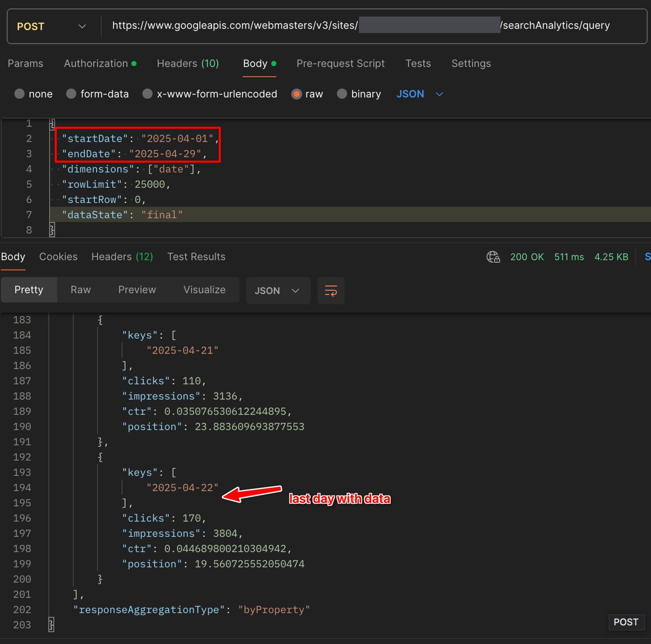The width and height of the screenshot is (651, 644).
Task: Click the startDate line in request body
Action: coord(140,138)
